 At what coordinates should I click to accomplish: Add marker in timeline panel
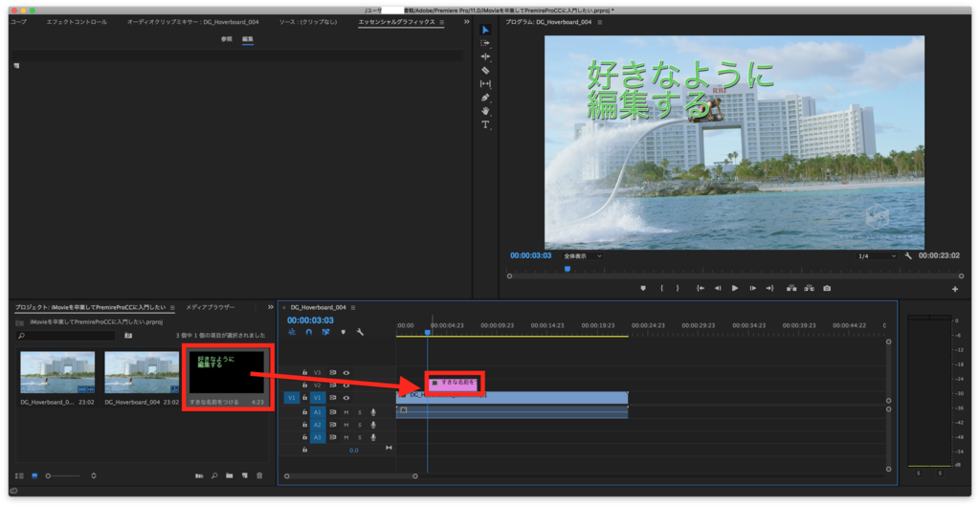coord(343,332)
